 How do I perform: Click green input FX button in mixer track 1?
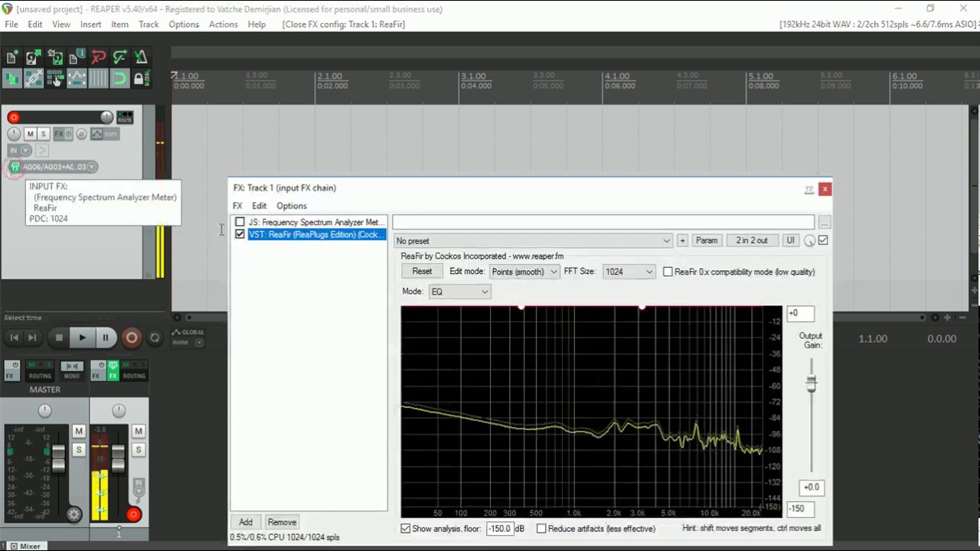click(x=113, y=370)
